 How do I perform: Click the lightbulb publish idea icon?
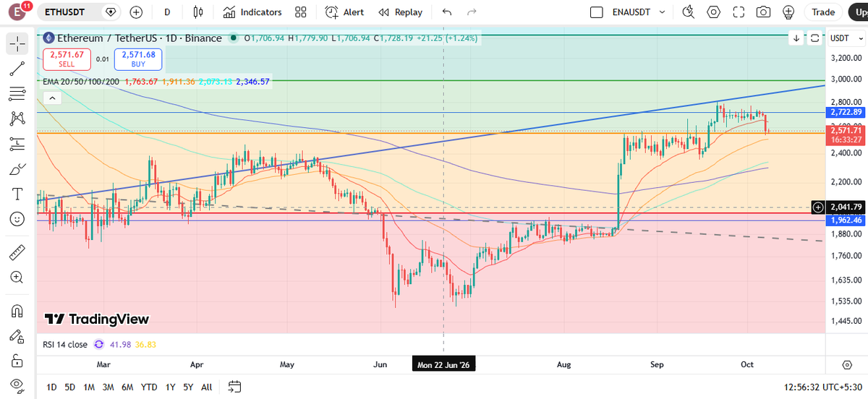(x=788, y=12)
